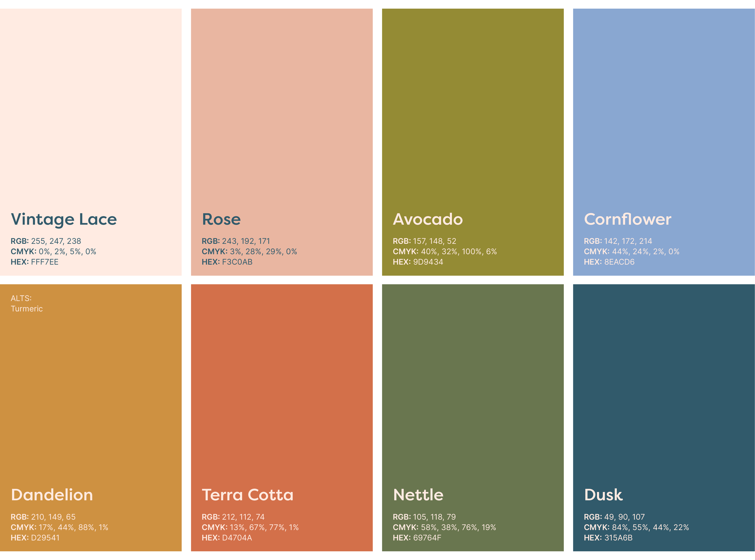Select the Terra Cotta swatch

(x=281, y=390)
